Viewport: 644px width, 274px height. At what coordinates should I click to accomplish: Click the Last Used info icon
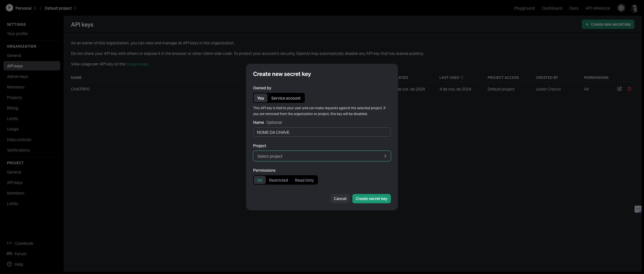tap(462, 77)
